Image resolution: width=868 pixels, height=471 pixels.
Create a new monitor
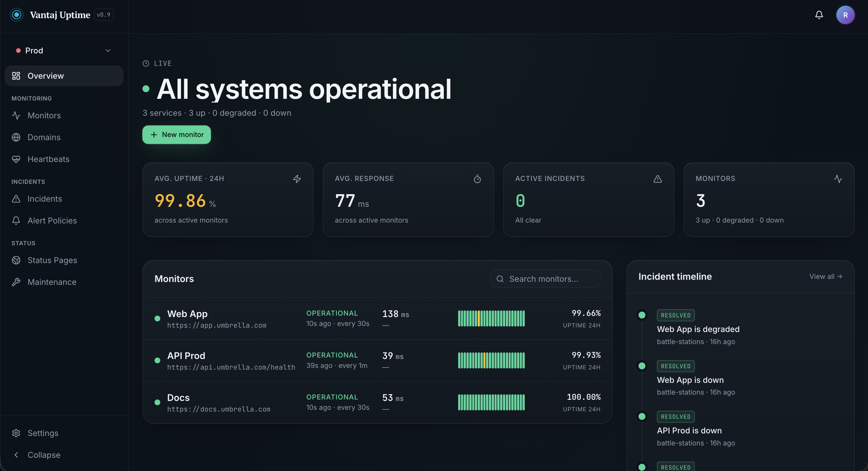pyautogui.click(x=177, y=135)
